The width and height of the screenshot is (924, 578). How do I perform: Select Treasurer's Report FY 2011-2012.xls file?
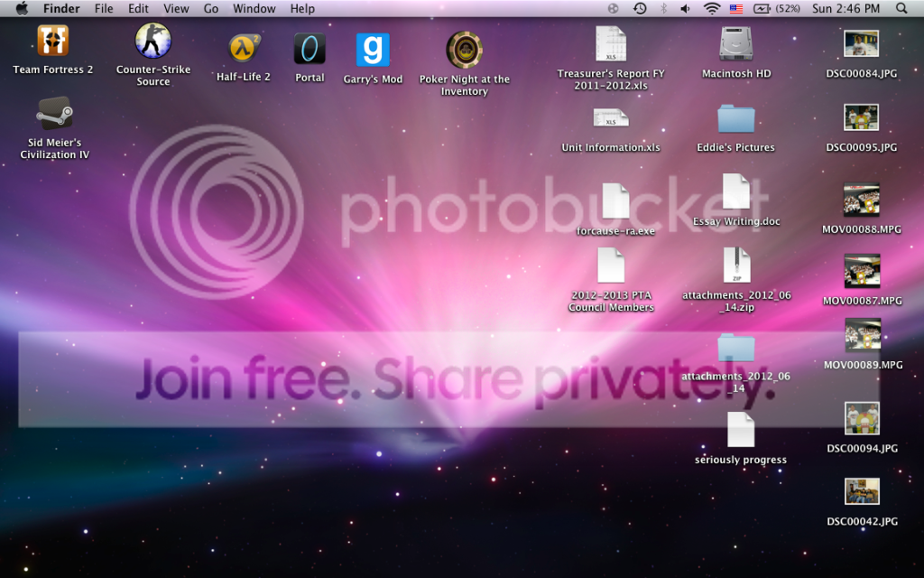tap(611, 43)
